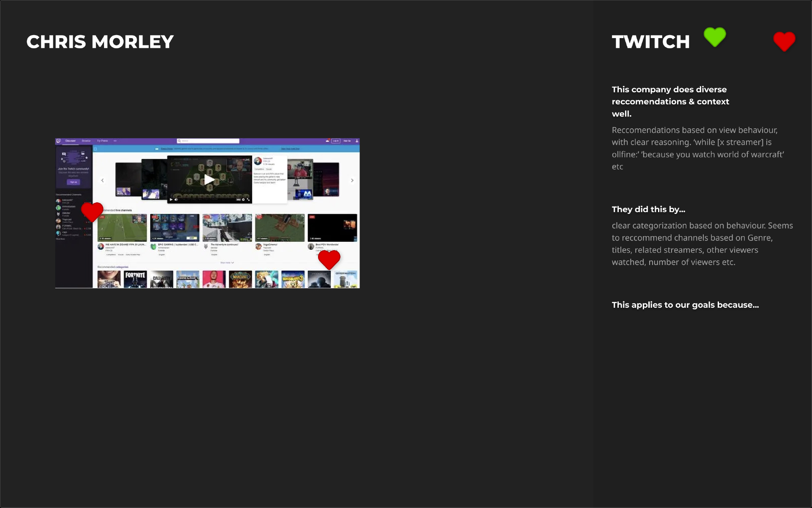
Task: Open the Browse tab in Twitch
Action: coord(86,141)
